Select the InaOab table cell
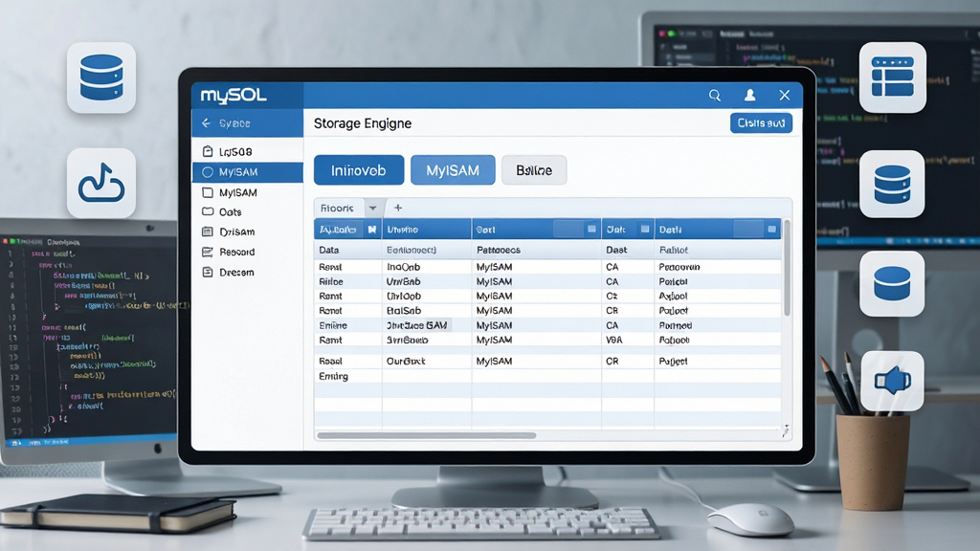 [426, 267]
